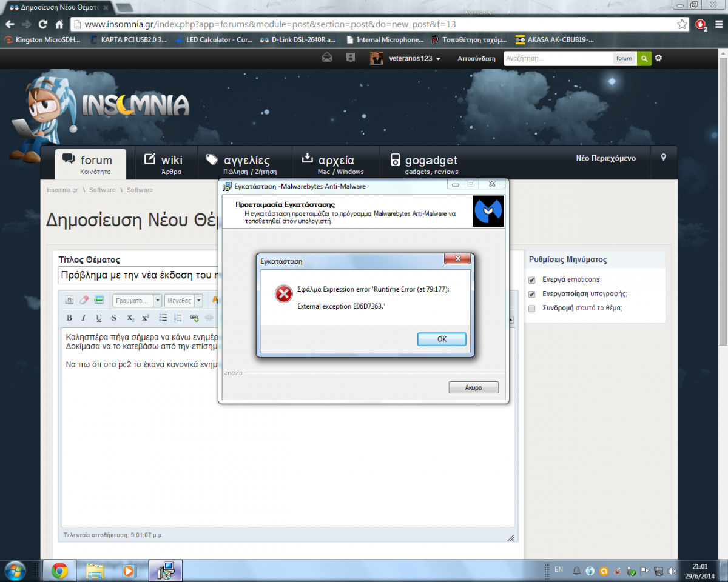This screenshot has width=728, height=582.
Task: Open the Γραμματο... font dropdown
Action: click(138, 300)
